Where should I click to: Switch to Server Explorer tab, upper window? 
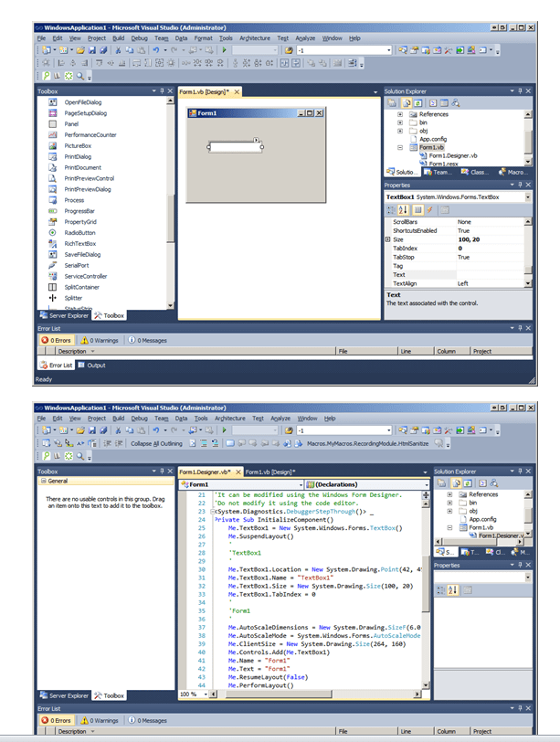64,315
